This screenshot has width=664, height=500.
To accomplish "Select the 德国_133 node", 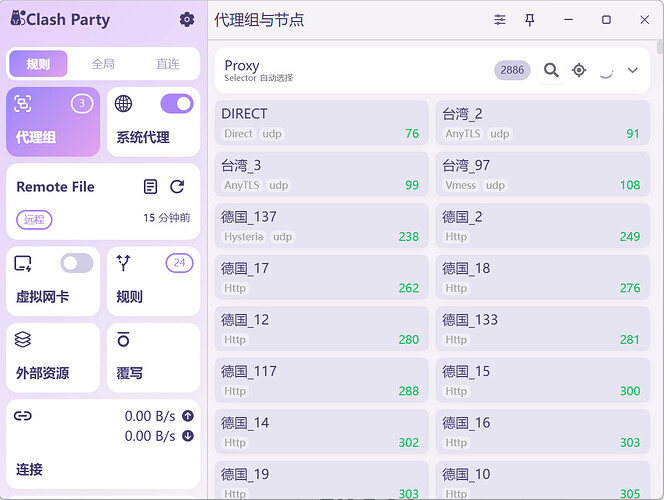I will click(542, 329).
